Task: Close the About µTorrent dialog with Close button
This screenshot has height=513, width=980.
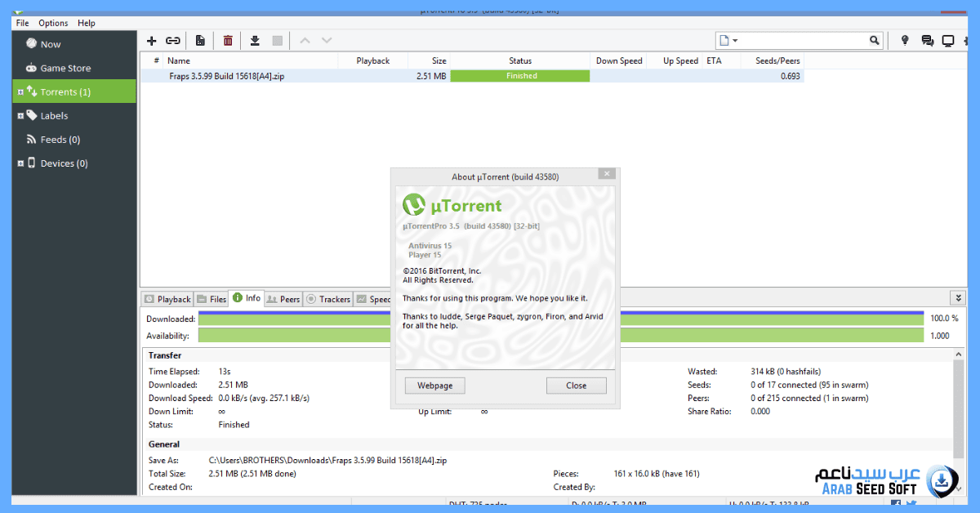Action: (x=577, y=385)
